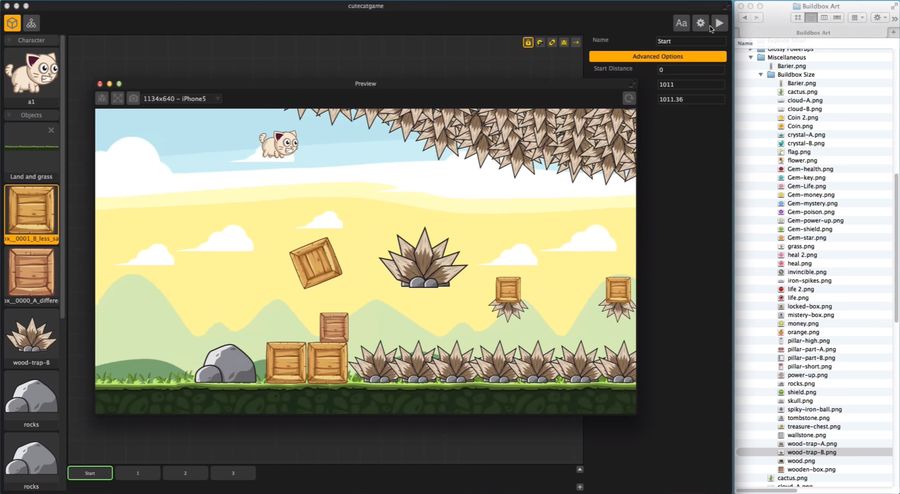The image size is (900, 494).
Task: Open the Aa font editor
Action: [x=681, y=22]
